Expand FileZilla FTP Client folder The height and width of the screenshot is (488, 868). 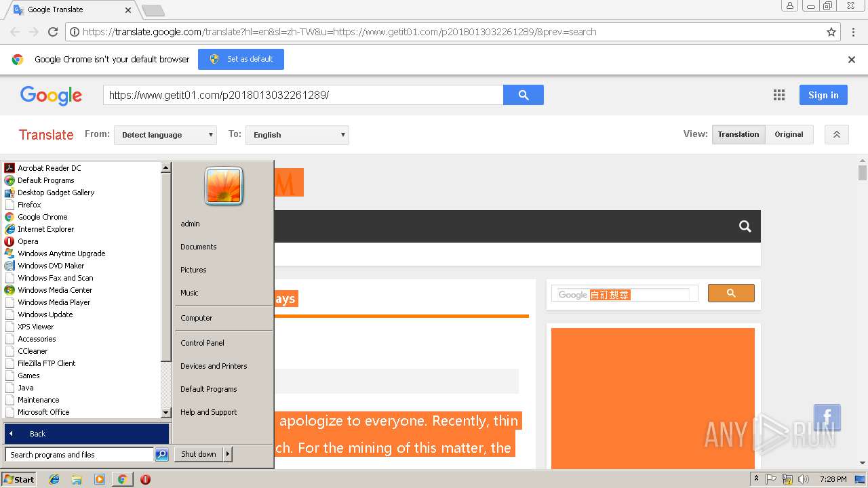pos(46,363)
